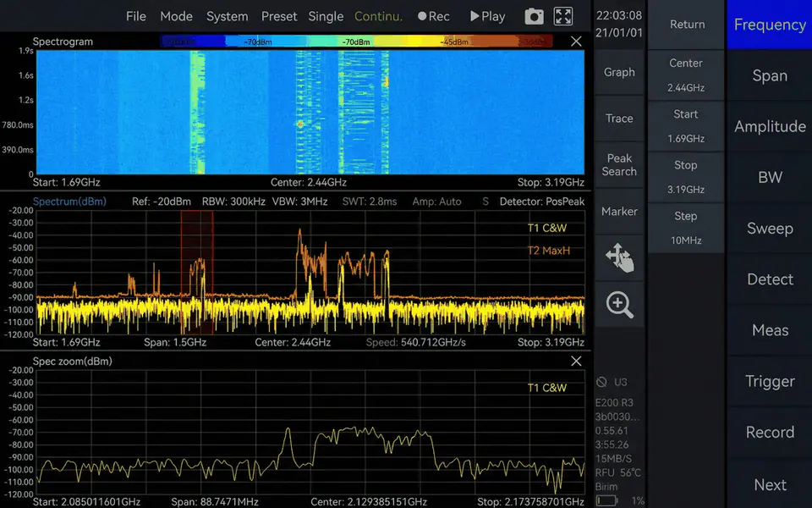Viewport: 812px width, 508px height.
Task: Click the Spec zoom(dBm) title
Action: [x=73, y=362]
